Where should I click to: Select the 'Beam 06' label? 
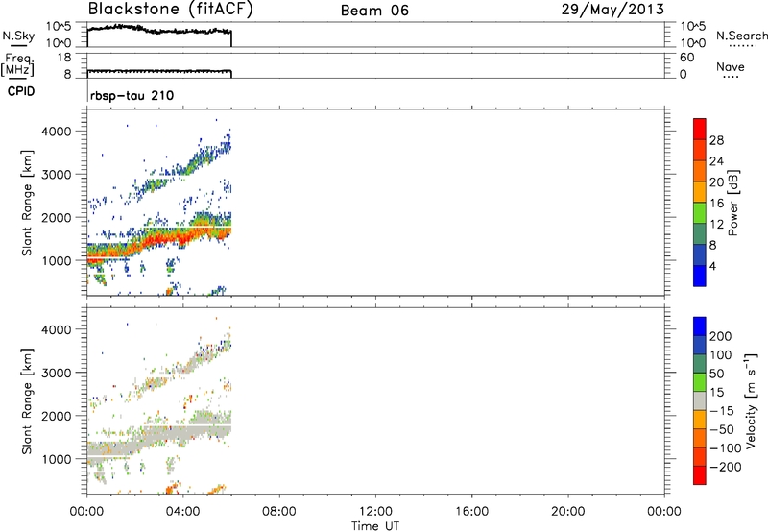pos(374,11)
